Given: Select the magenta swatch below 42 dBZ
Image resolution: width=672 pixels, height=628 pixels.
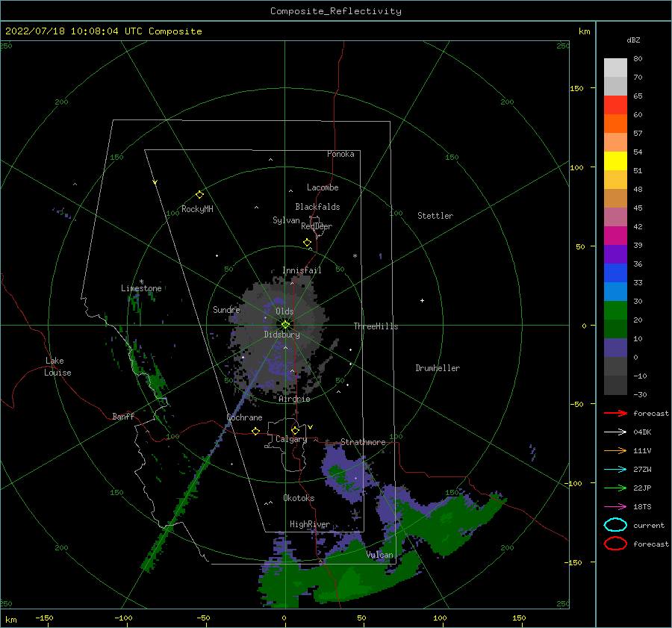Looking at the screenshot, I should (615, 236).
